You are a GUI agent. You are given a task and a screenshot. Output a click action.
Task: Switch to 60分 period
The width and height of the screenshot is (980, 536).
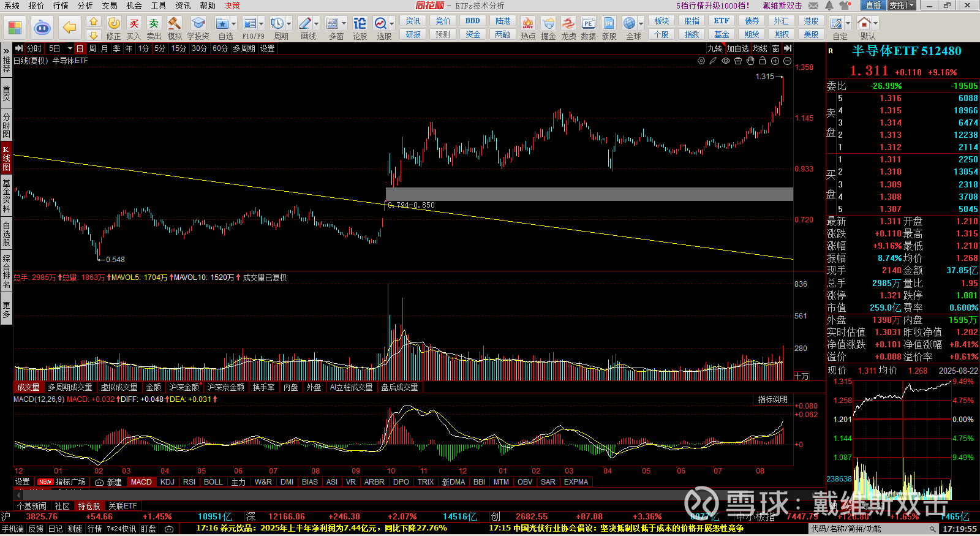click(x=220, y=48)
